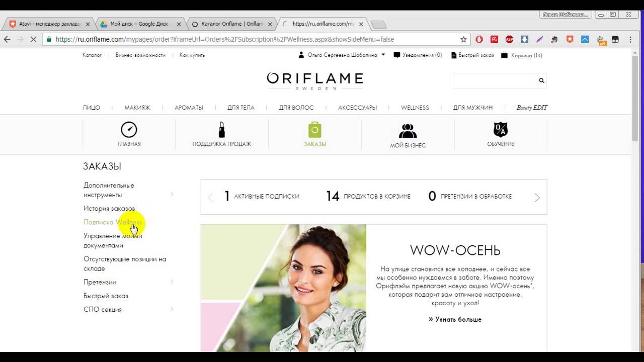Click the Oriflame Sweden logo
Screen dimensions: 644x362
coord(315,80)
